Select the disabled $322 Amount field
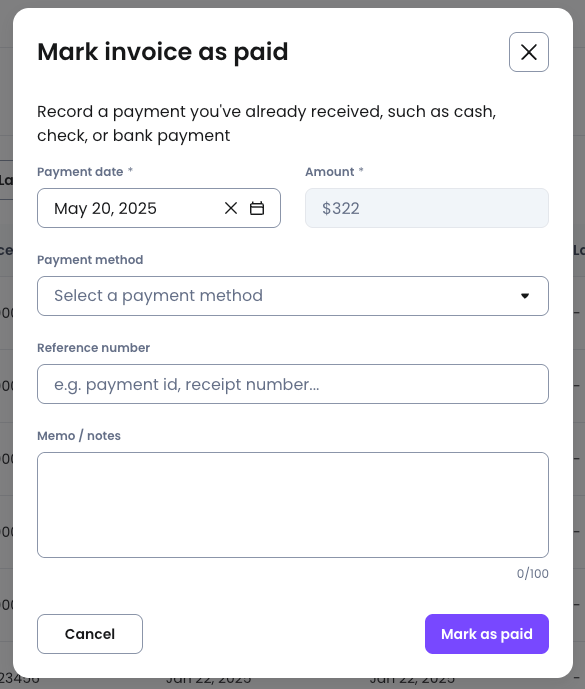 click(427, 208)
